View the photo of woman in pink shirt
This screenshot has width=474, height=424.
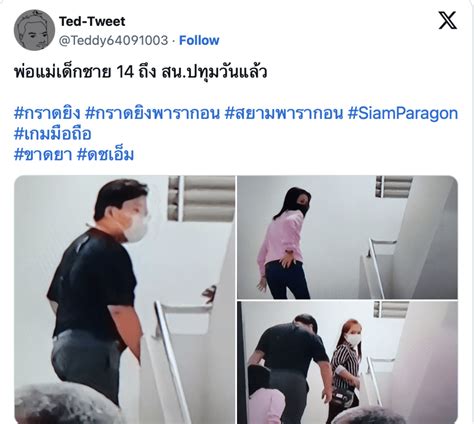tap(347, 237)
